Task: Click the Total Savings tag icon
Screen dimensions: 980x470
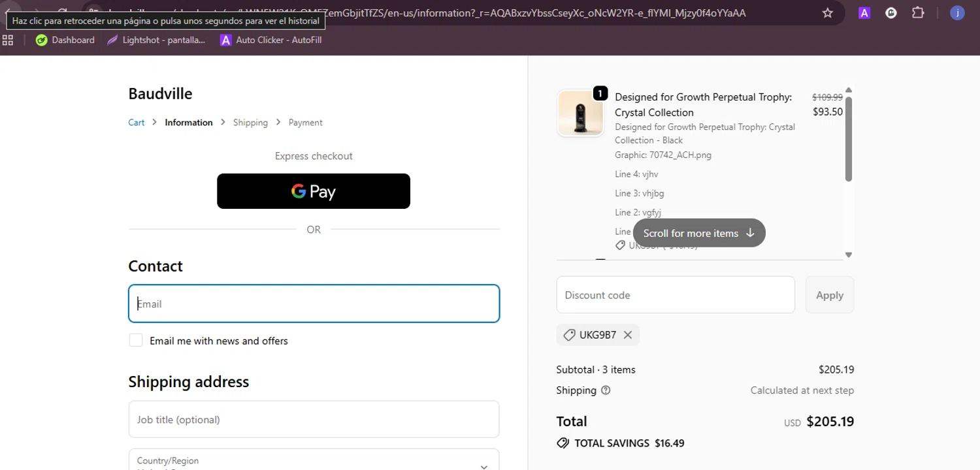Action: point(563,443)
